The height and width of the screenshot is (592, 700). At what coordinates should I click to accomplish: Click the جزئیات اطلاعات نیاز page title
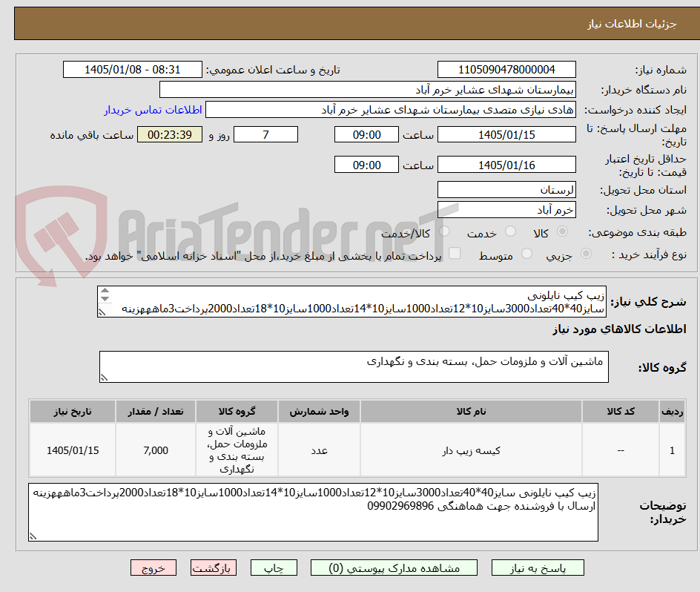pos(632,24)
